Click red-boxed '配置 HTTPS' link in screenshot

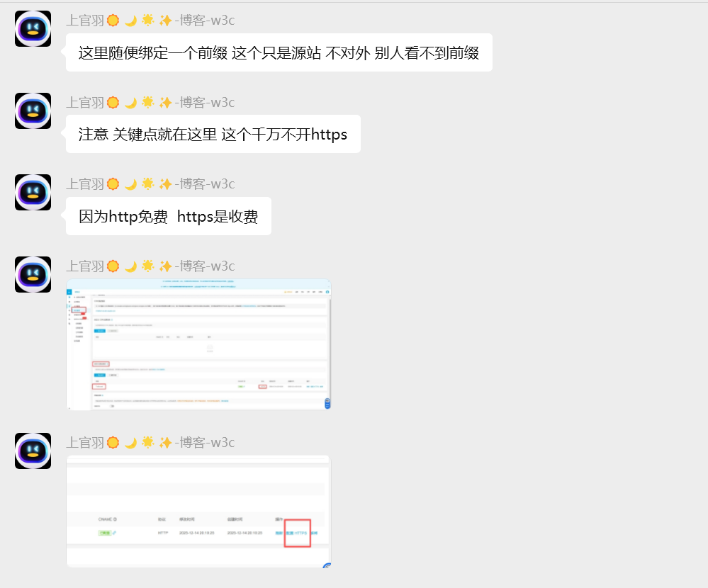[298, 533]
